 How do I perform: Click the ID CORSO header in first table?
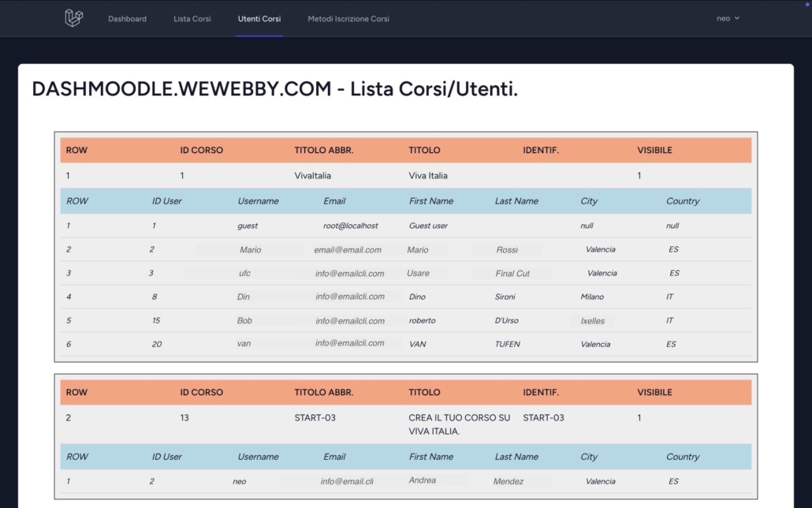(202, 150)
